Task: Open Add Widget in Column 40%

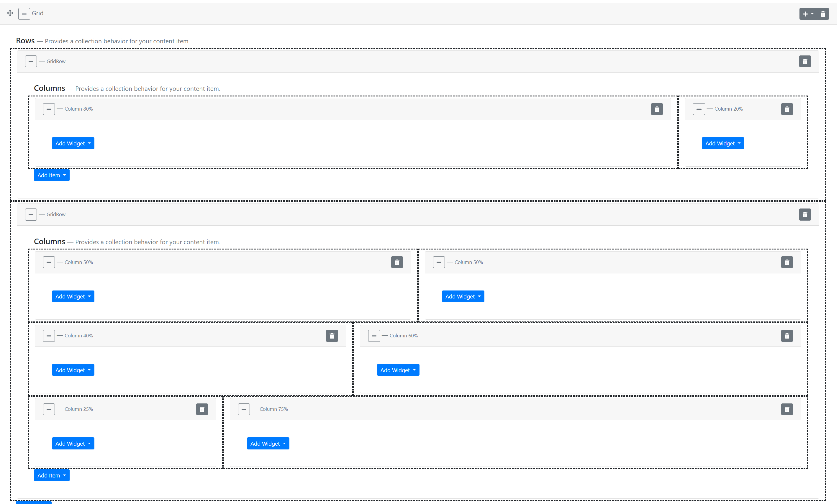Action: click(73, 370)
